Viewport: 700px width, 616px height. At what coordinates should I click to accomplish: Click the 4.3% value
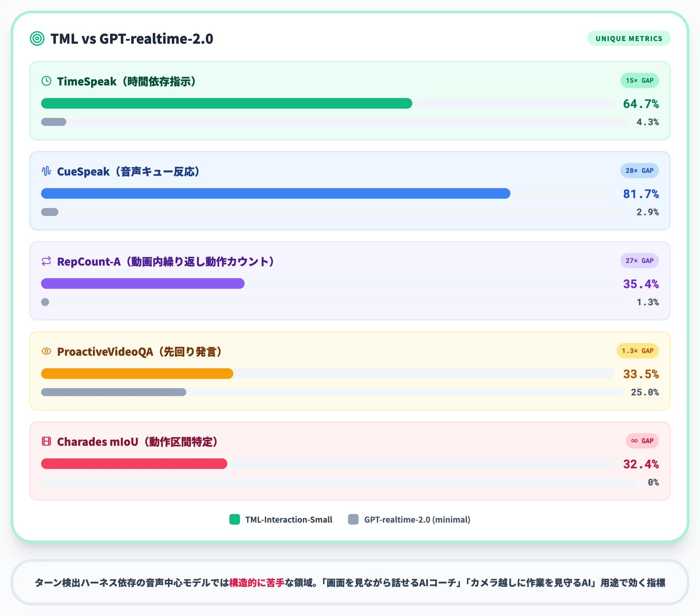647,122
